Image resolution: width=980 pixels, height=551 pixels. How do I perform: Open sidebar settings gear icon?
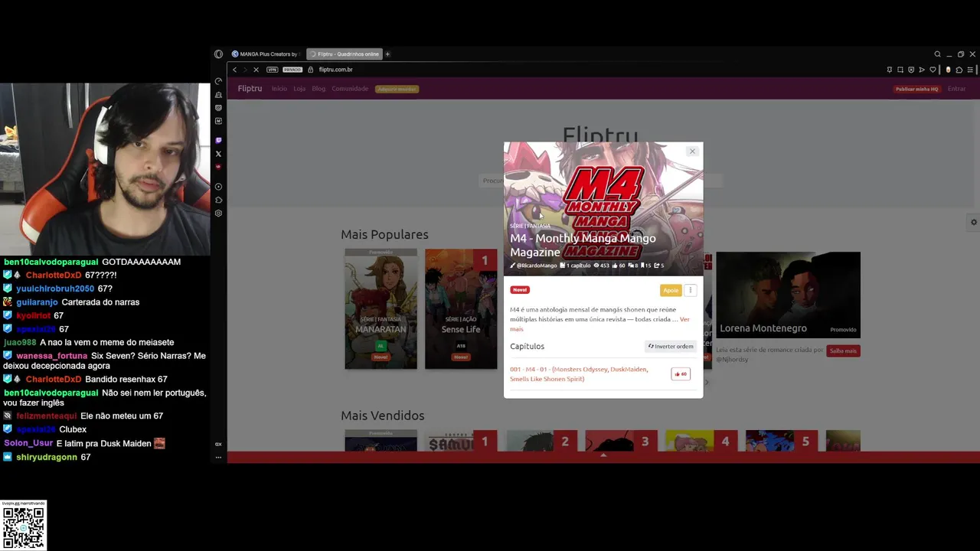[218, 214]
